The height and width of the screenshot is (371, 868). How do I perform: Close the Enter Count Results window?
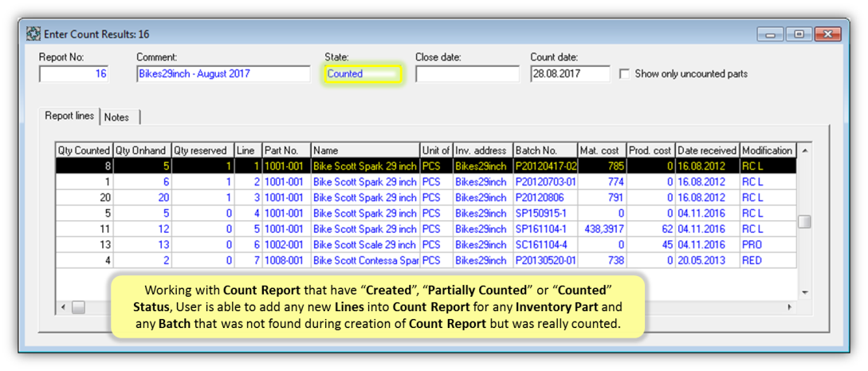pyautogui.click(x=827, y=34)
